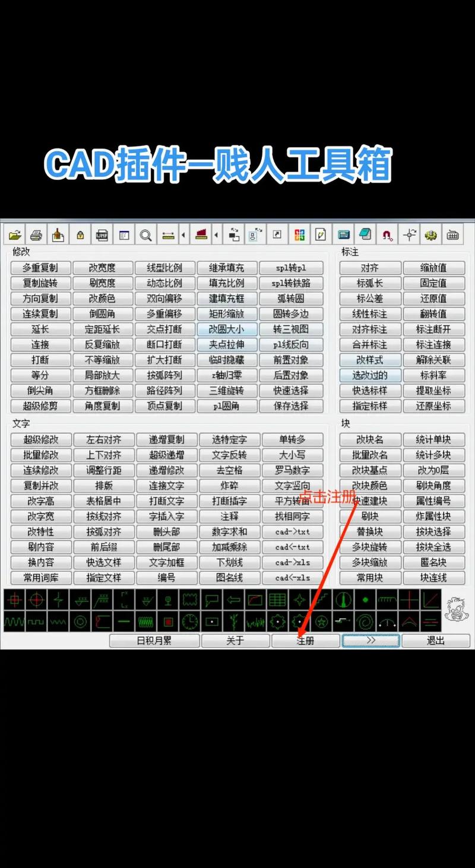
Task: Click the keyboard toolbar icon
Action: tap(453, 235)
